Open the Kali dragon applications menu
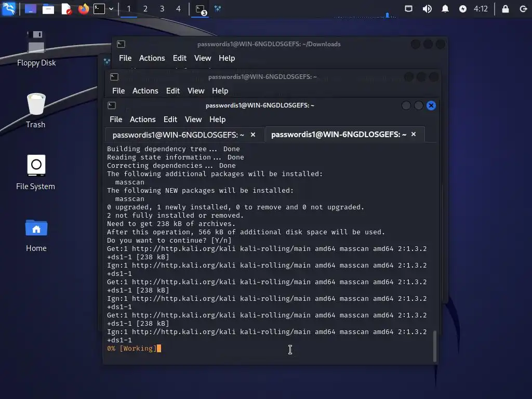 click(x=9, y=8)
